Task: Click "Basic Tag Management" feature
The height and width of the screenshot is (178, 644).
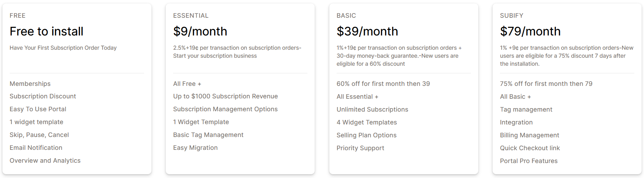Action: coord(208,135)
